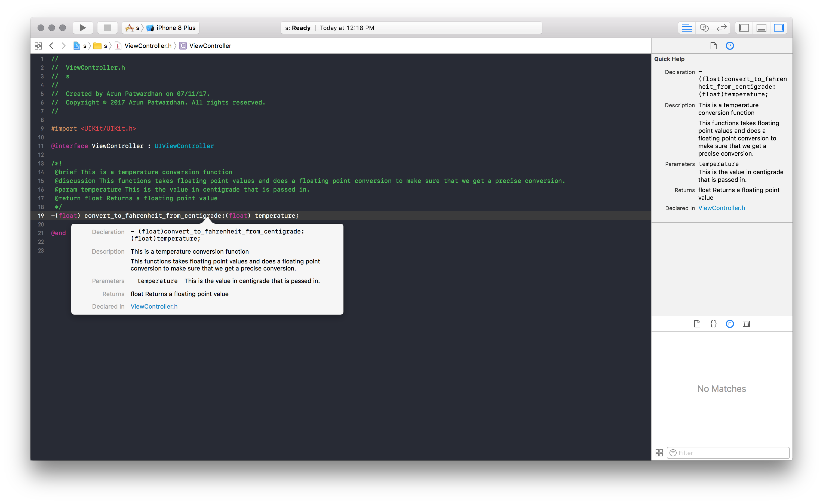Toggle the Navigator pane visibility
The height and width of the screenshot is (504, 823).
(744, 28)
